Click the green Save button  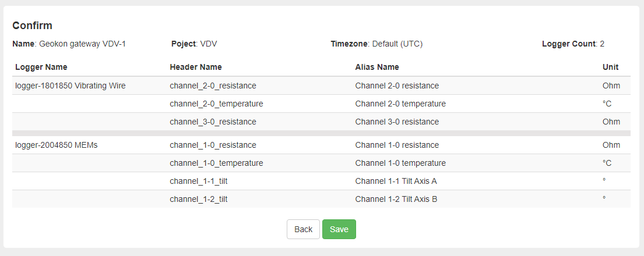339,229
